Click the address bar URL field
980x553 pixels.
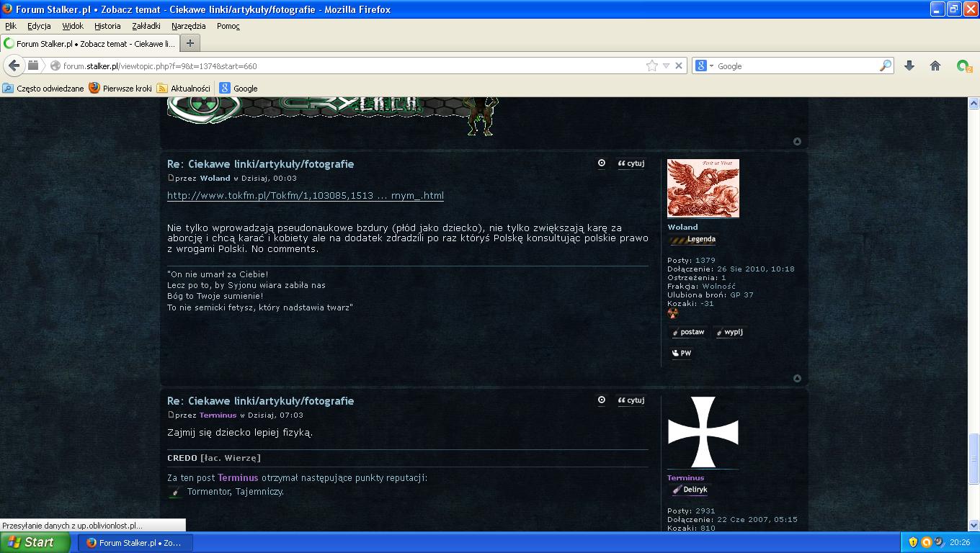tap(353, 66)
